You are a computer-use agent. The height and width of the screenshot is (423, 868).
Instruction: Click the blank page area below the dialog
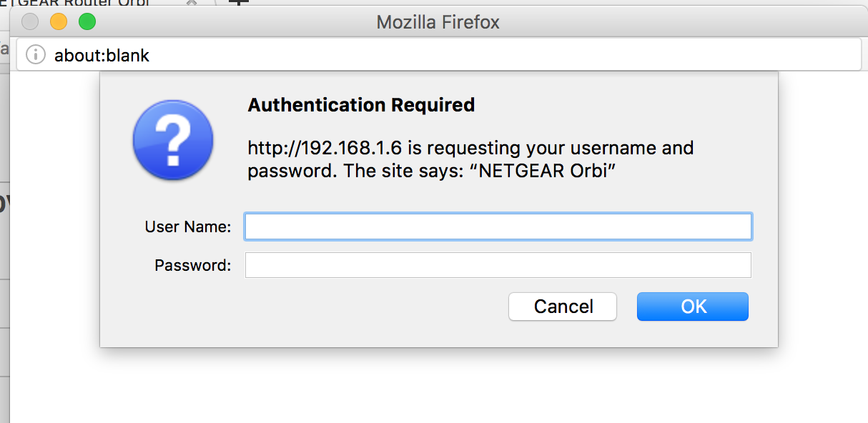click(429, 389)
